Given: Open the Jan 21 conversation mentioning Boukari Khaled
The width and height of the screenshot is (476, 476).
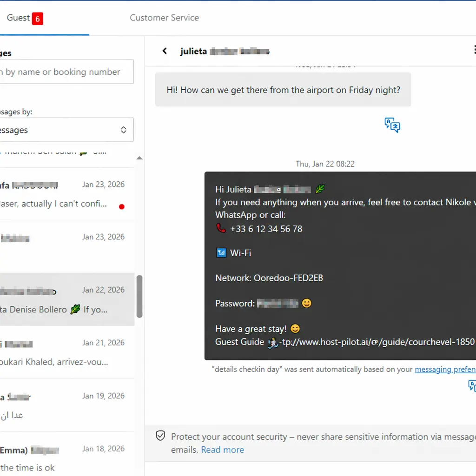Looking at the screenshot, I should 65,352.
